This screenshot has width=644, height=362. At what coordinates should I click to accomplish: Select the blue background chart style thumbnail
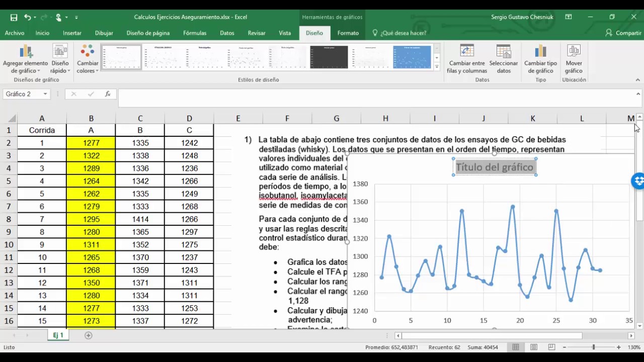[412, 57]
